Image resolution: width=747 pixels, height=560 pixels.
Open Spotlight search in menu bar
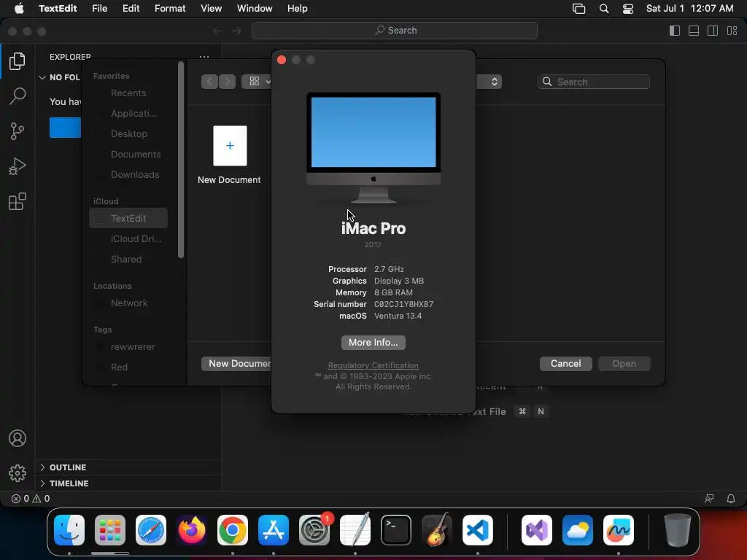(603, 9)
